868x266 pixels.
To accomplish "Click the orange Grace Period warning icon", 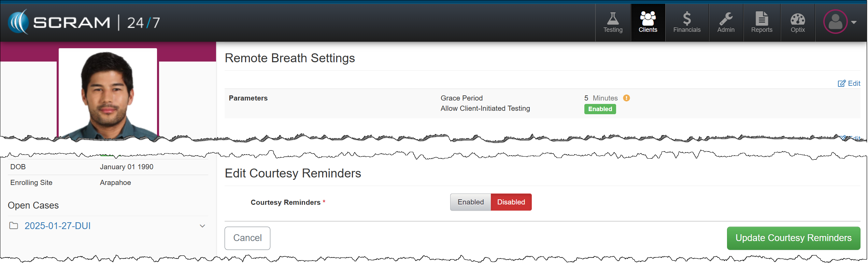I will (x=626, y=98).
